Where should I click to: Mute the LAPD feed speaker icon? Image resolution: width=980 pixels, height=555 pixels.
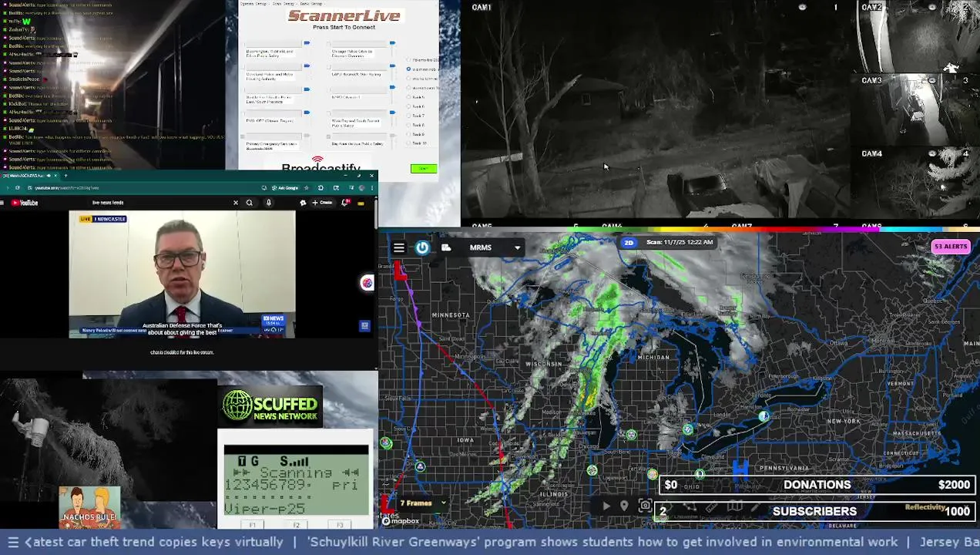392,66
